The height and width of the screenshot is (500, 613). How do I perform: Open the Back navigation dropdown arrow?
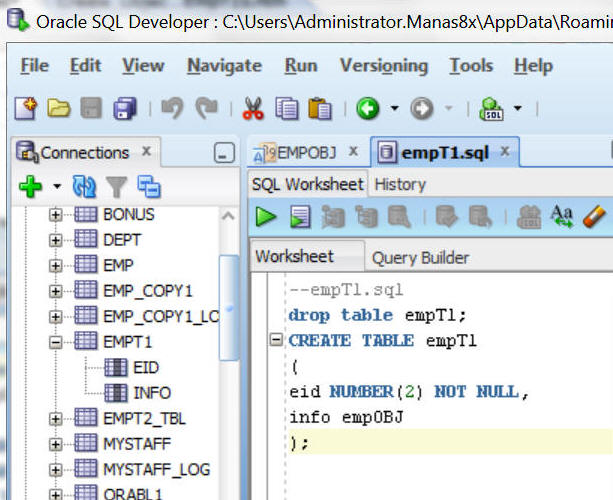click(x=395, y=108)
